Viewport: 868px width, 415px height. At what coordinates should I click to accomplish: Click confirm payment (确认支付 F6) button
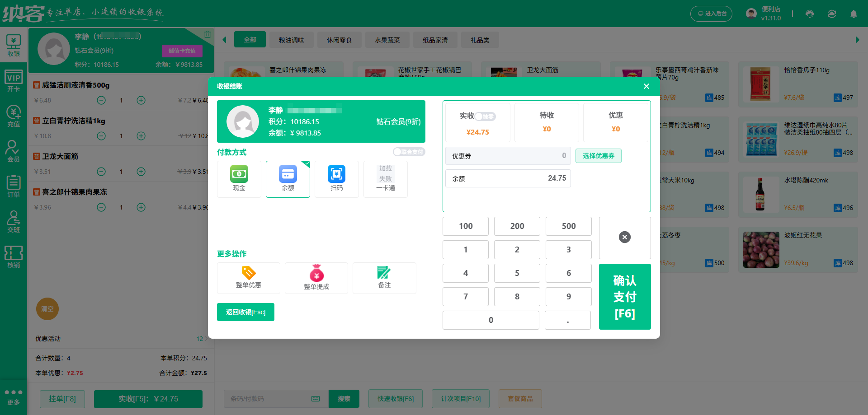point(624,297)
